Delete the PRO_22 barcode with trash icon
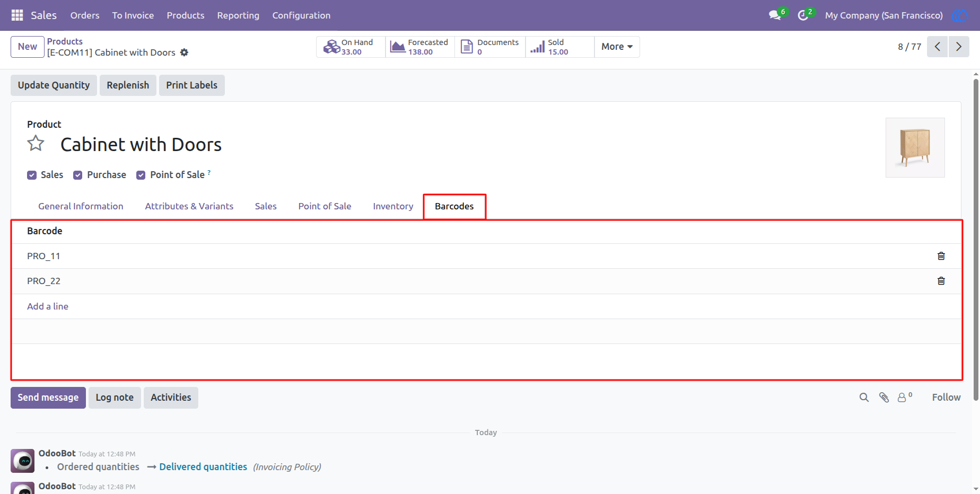Screen dimensions: 980x494 (x=941, y=281)
